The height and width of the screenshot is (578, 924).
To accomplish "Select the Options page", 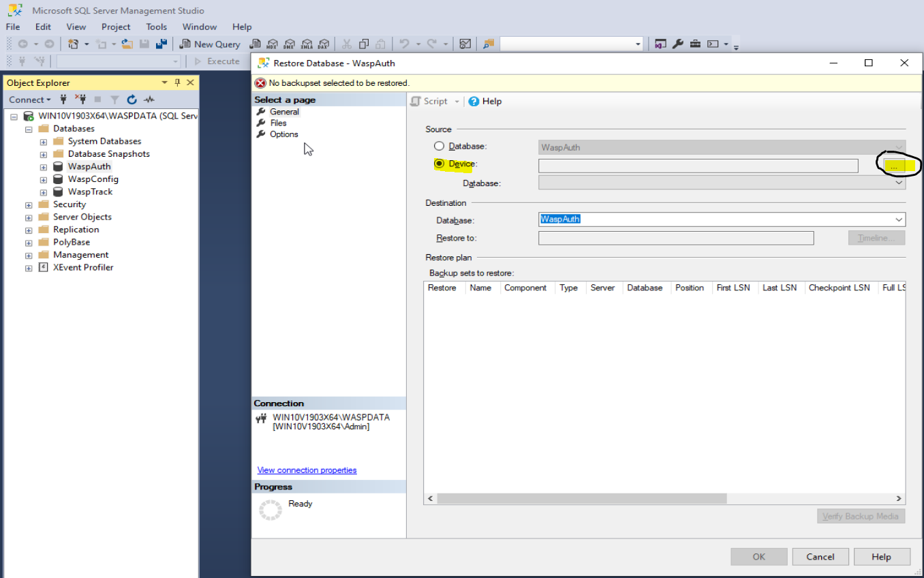I will [x=283, y=134].
